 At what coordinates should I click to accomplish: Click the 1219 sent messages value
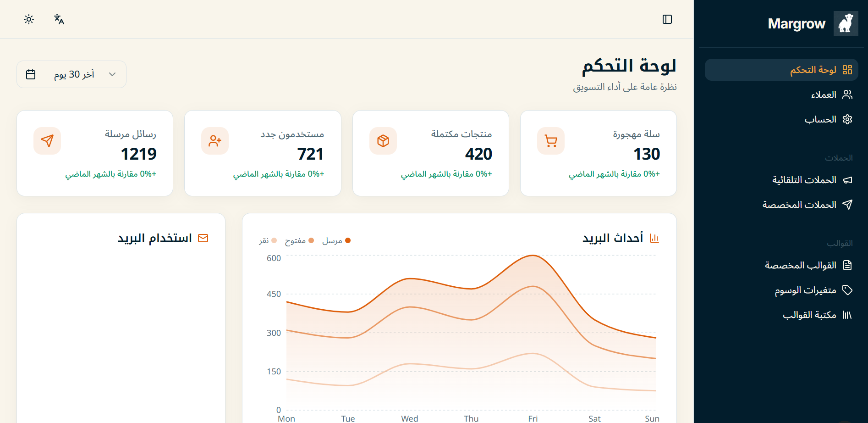(x=139, y=154)
